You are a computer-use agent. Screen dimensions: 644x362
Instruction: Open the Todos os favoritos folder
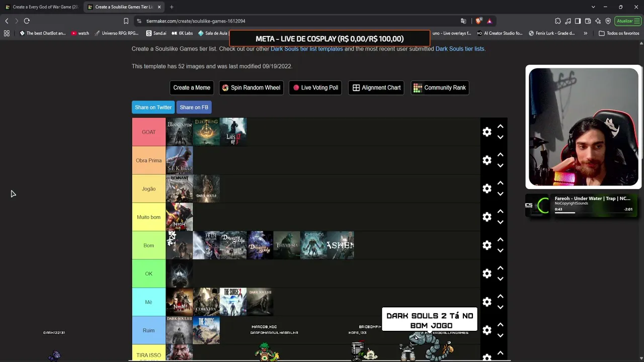point(619,33)
